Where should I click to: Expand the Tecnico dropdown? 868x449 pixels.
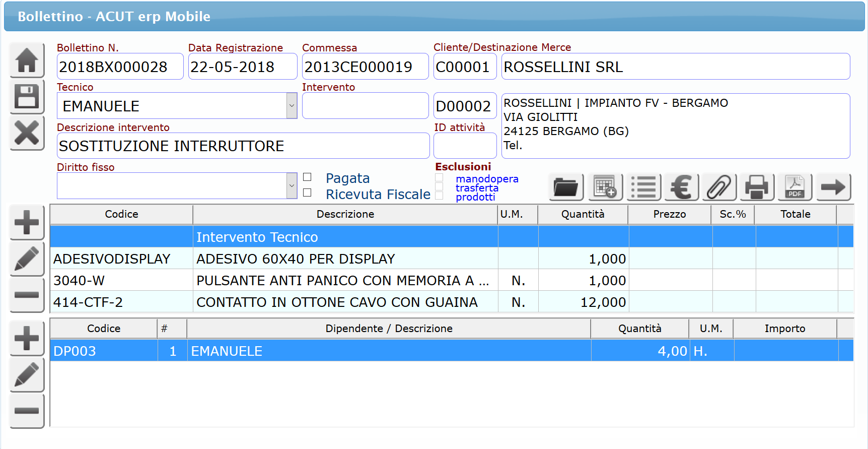click(x=292, y=106)
